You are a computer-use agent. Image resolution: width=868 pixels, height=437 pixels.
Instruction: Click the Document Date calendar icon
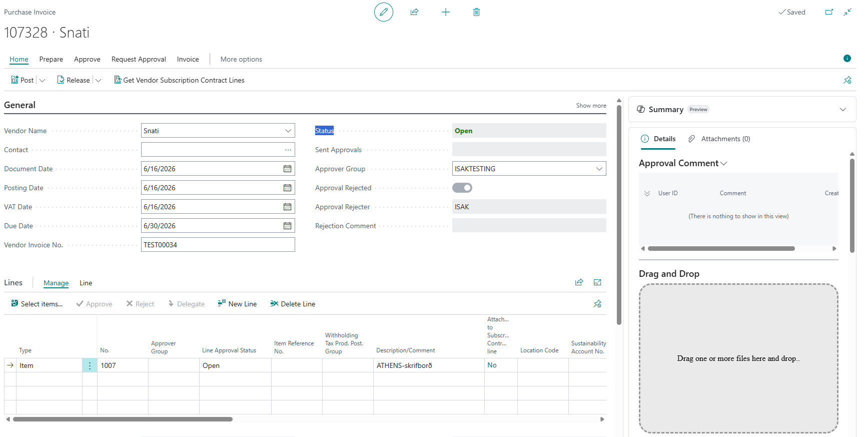[288, 169]
